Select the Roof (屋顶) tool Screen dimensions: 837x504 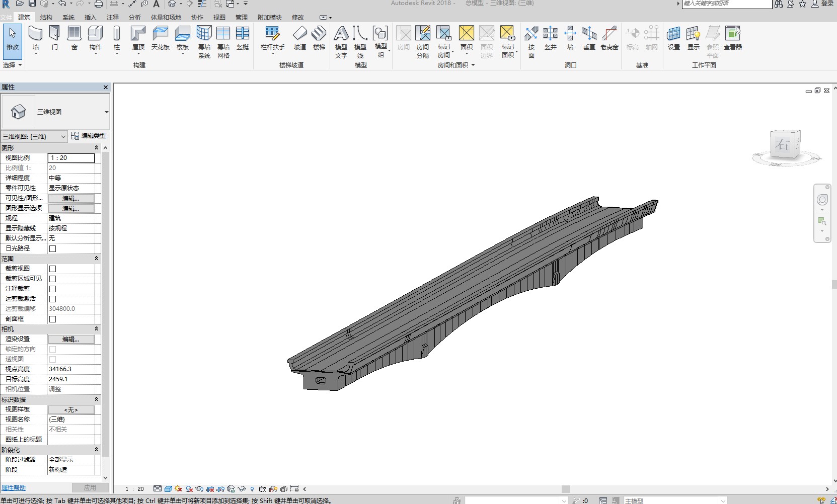pyautogui.click(x=138, y=39)
